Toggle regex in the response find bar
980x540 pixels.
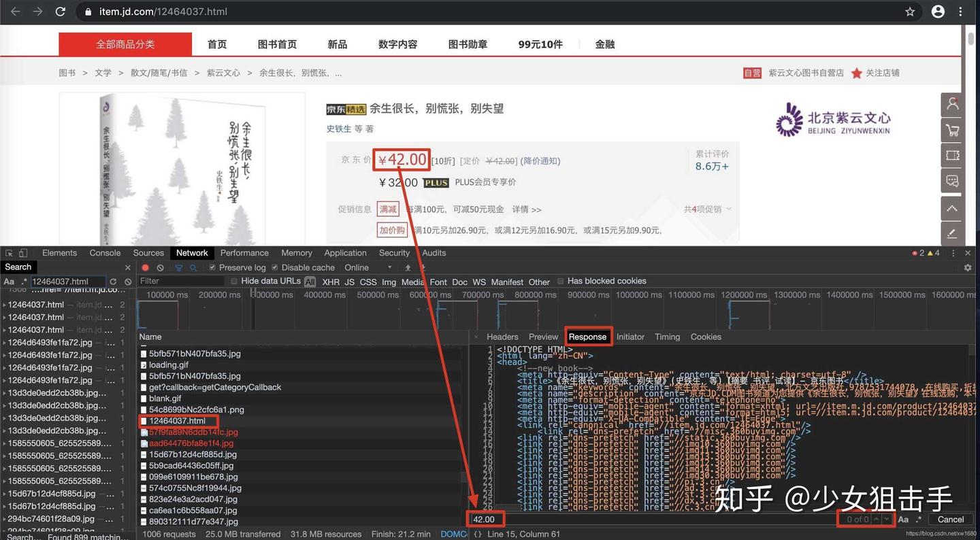(919, 520)
